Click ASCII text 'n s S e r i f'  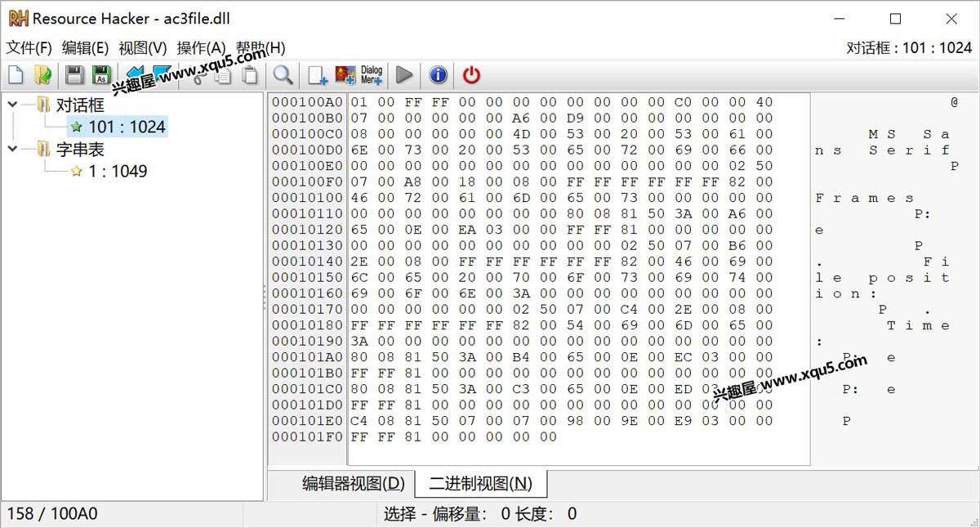(x=883, y=150)
